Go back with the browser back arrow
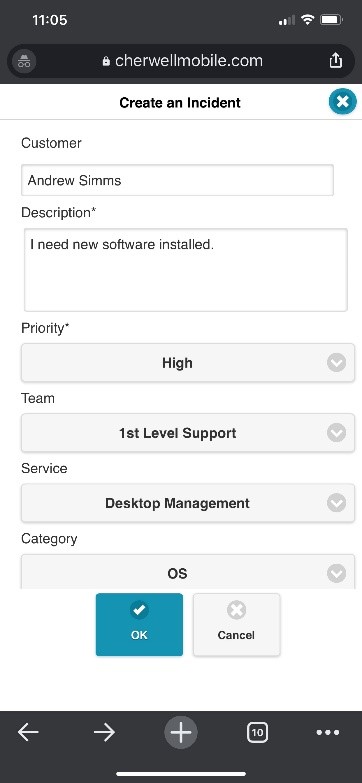This screenshot has height=783, width=362. [x=28, y=732]
